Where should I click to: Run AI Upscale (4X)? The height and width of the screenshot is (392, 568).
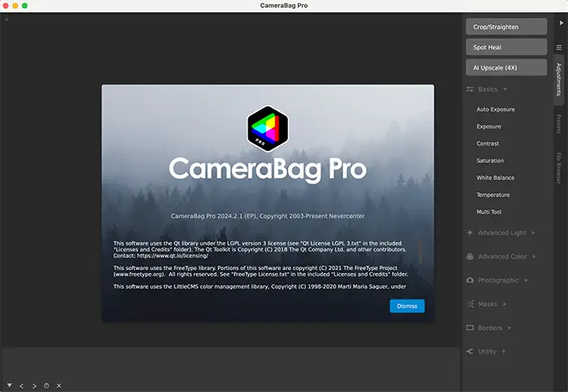pos(506,67)
